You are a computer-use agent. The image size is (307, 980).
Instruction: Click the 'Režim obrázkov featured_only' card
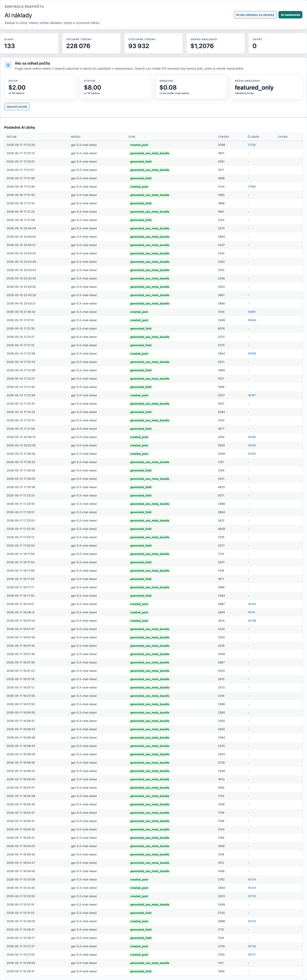(267, 87)
